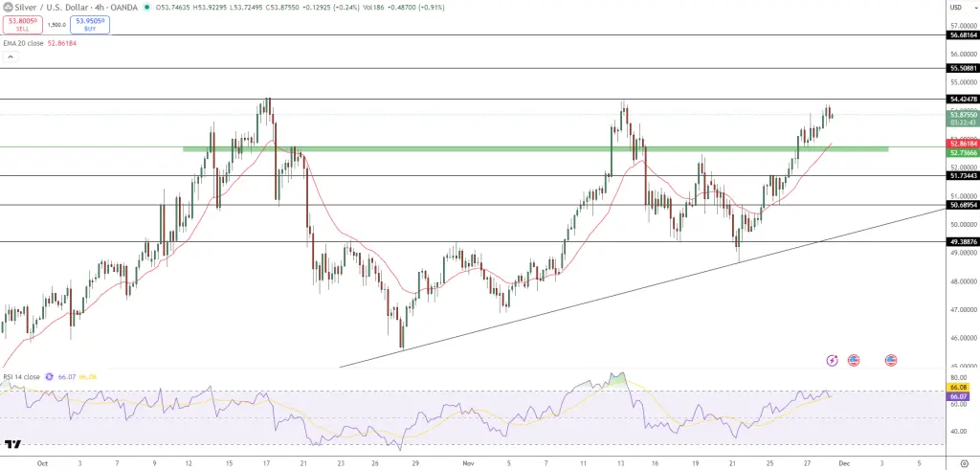Click the Nov date label on time axis
This screenshot has width=980, height=470.
468,463
